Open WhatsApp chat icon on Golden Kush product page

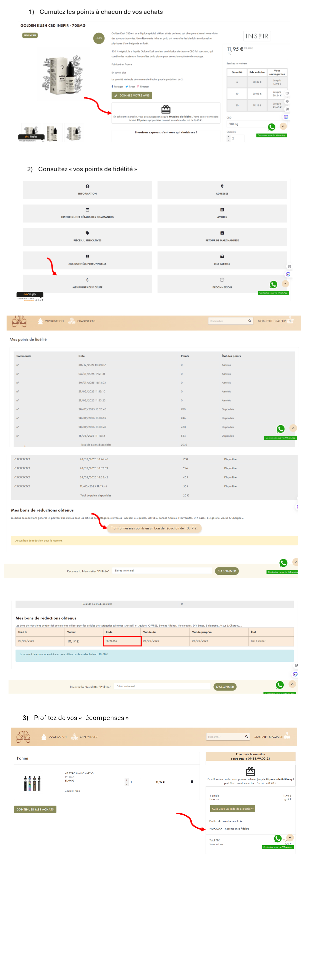click(x=271, y=127)
